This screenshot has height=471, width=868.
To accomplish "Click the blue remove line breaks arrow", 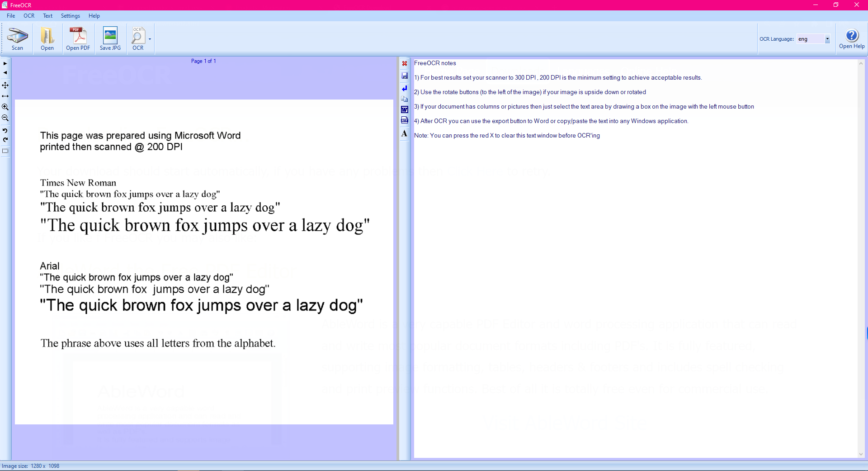I will click(x=405, y=88).
